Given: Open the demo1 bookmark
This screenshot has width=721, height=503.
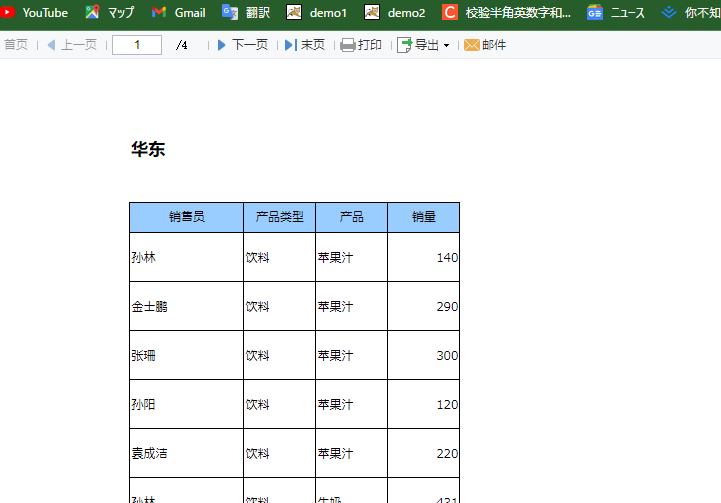Looking at the screenshot, I should click(316, 12).
